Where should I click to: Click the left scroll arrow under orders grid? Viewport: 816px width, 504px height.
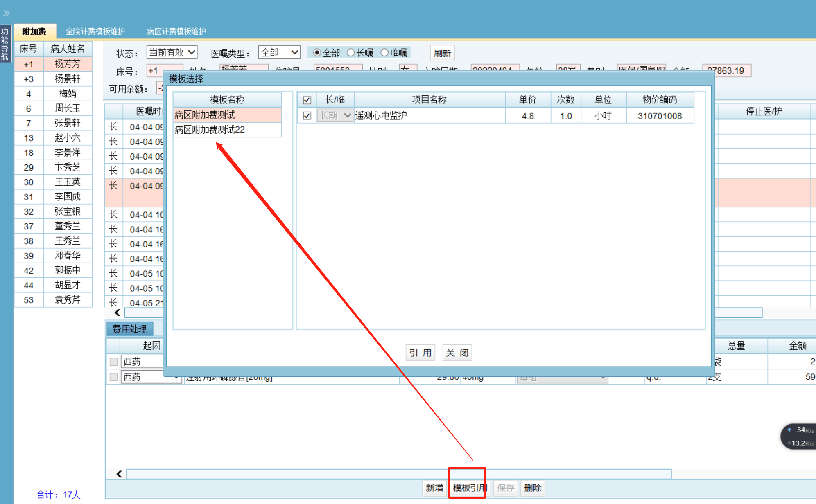[118, 313]
